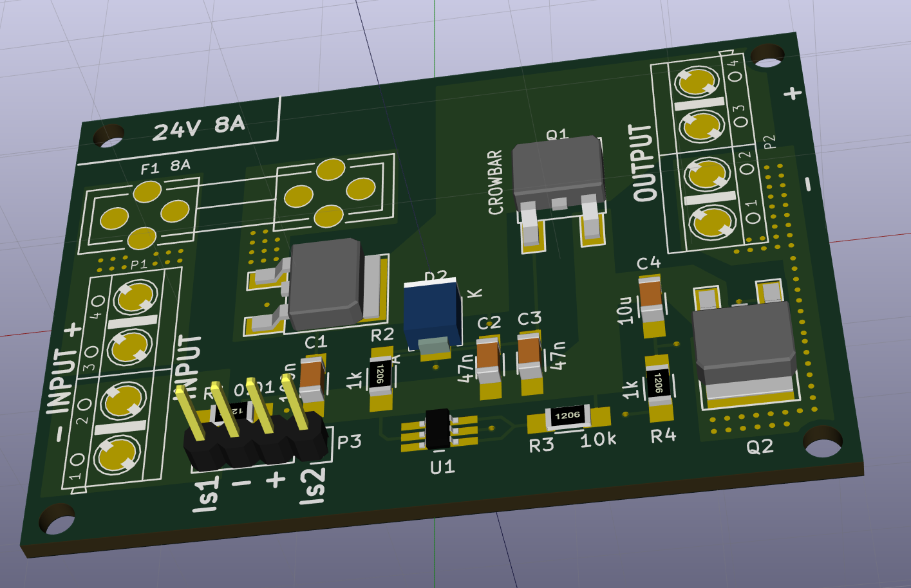The height and width of the screenshot is (588, 911).
Task: Click the mounting hole beside Q2 label
Action: pos(823,441)
